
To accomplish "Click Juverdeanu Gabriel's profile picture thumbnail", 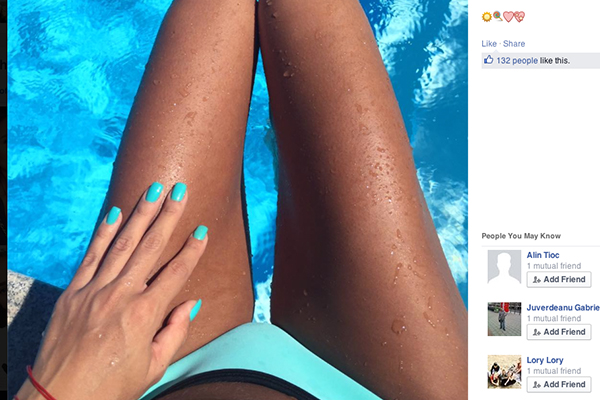I will [504, 319].
